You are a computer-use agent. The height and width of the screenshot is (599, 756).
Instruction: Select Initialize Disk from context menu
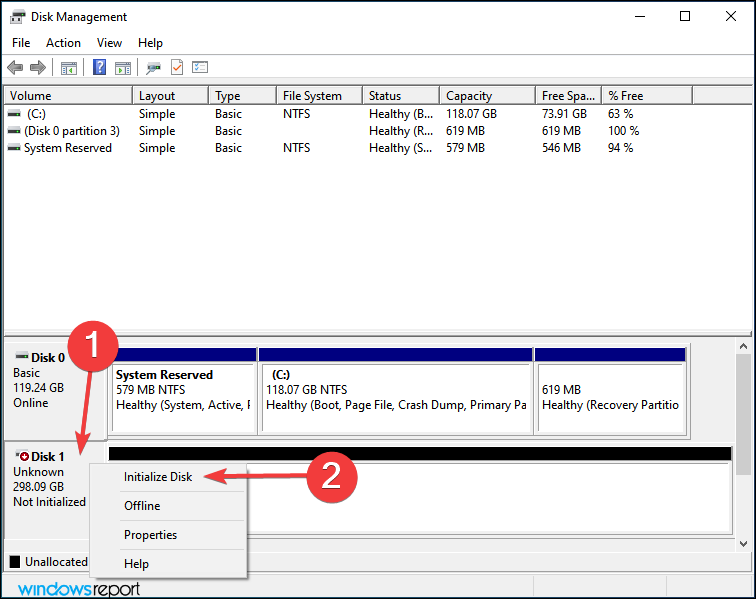coord(158,477)
